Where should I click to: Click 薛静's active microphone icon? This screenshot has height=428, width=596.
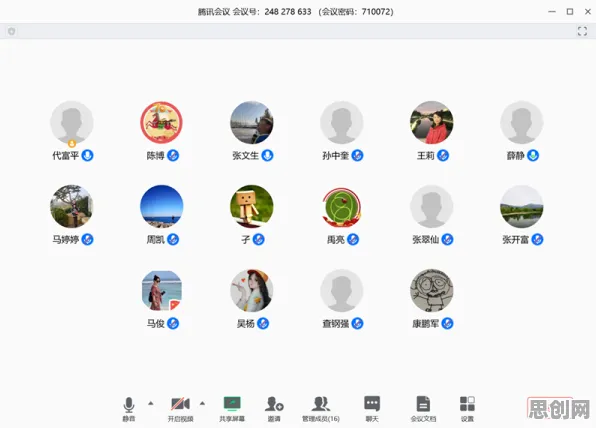pyautogui.click(x=533, y=155)
